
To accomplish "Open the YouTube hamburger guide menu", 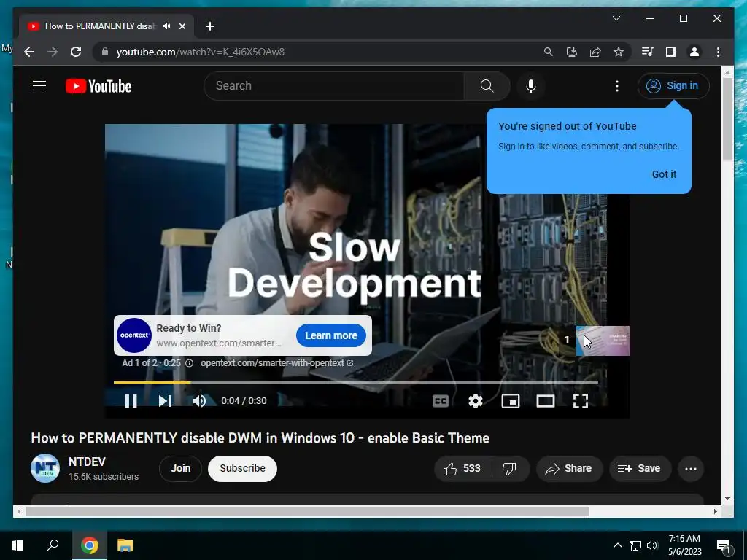I will click(39, 86).
